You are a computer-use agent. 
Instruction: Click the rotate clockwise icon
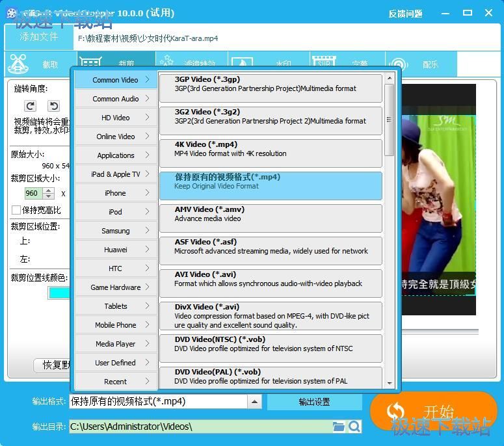[30, 106]
